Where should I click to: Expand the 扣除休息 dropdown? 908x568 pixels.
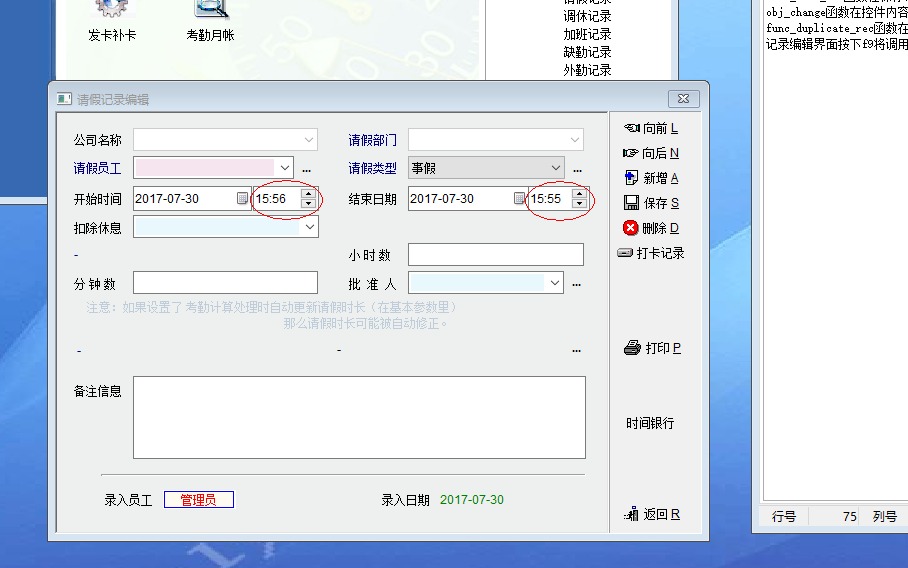click(x=309, y=228)
